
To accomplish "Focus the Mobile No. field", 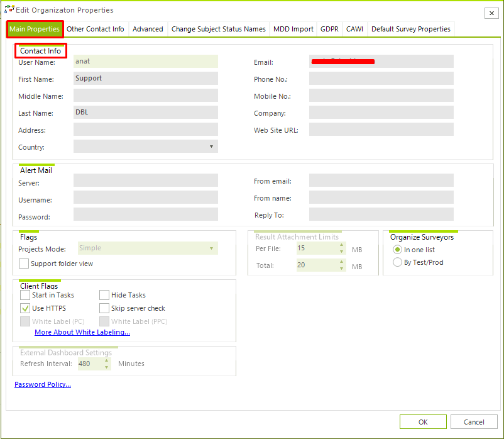I will (381, 95).
